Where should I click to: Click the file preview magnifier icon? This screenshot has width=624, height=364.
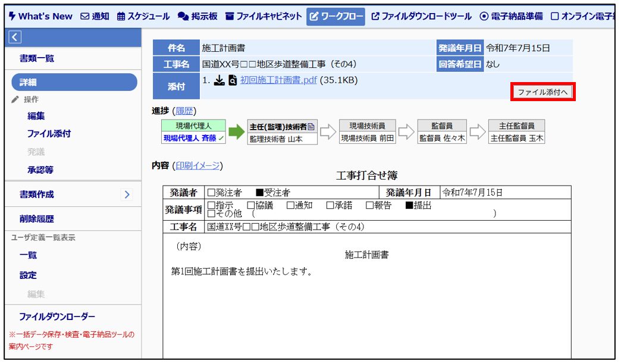[x=233, y=81]
